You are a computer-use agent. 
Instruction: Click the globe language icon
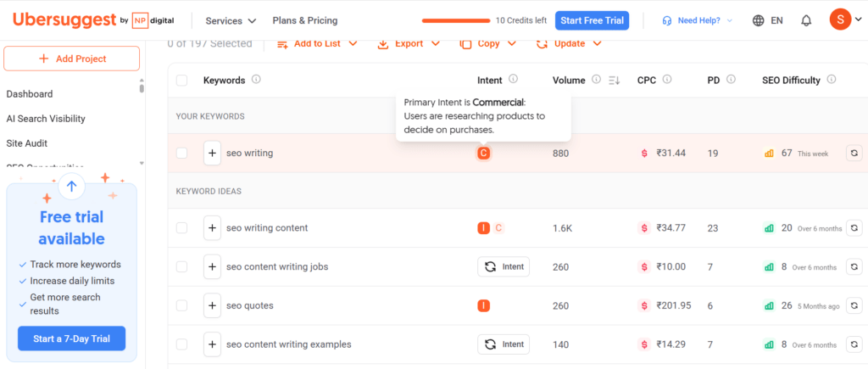tap(759, 20)
